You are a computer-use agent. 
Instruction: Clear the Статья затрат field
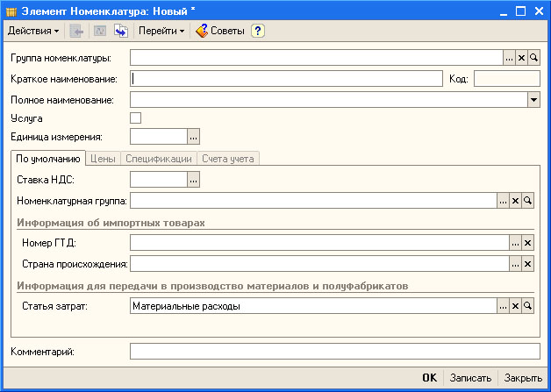(515, 306)
